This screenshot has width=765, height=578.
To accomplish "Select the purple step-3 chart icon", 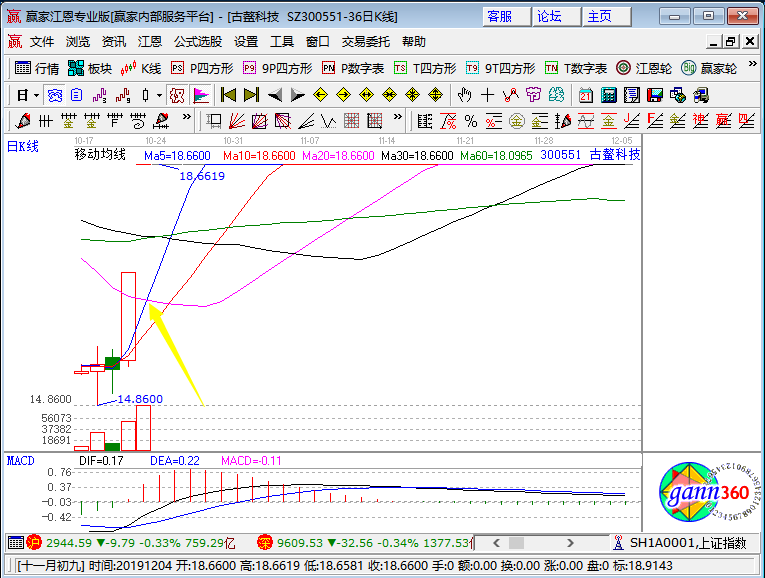I will tap(100, 95).
